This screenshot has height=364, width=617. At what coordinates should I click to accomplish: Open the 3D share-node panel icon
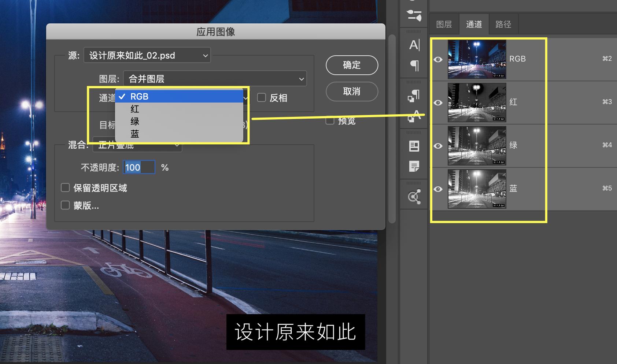tap(414, 196)
